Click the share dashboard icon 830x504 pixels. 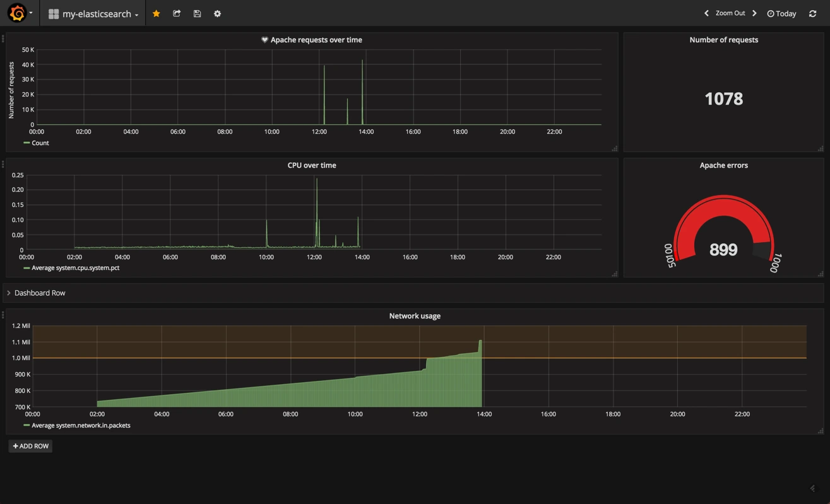click(x=177, y=13)
